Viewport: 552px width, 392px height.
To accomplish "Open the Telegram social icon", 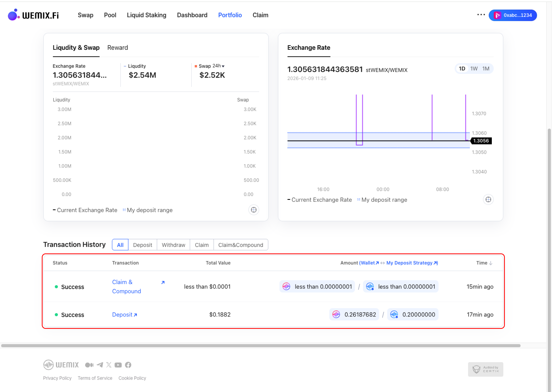I will tap(100, 365).
